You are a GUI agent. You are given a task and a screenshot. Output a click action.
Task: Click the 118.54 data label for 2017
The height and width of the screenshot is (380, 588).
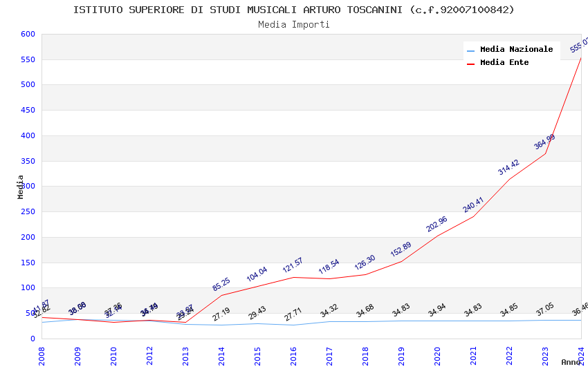[329, 267]
